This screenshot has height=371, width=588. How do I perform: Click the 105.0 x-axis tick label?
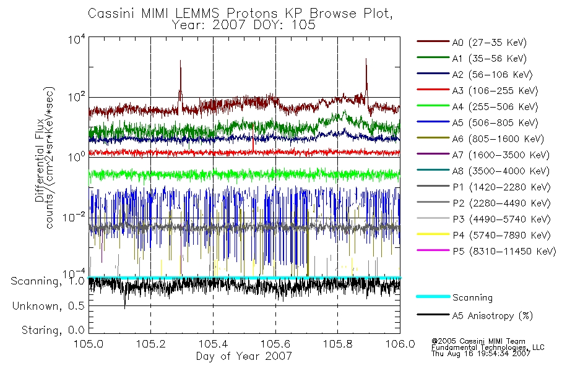[x=89, y=344]
